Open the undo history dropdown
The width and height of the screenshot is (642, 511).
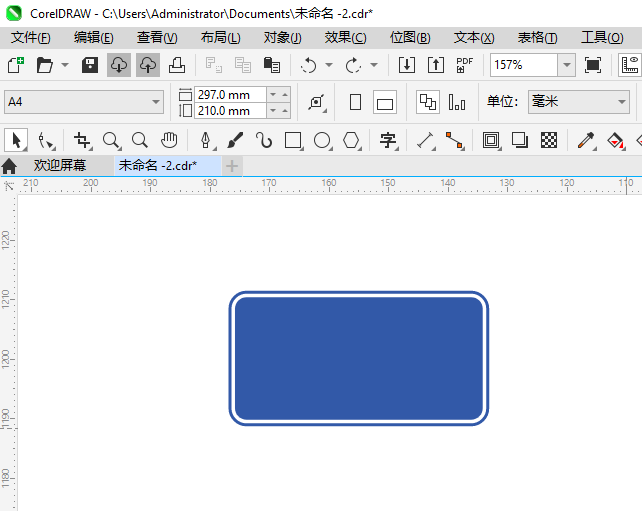(x=329, y=65)
